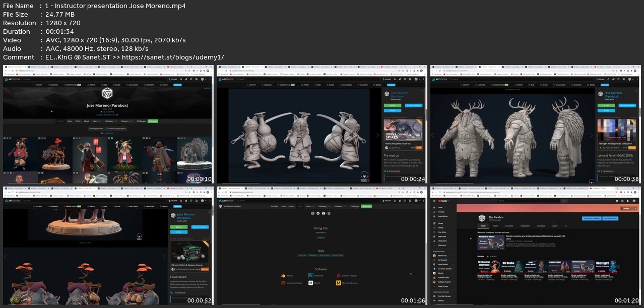Open the Marketplace nav item in the 00:00:10 frame
This screenshot has width=644, height=308.
click(72, 85)
